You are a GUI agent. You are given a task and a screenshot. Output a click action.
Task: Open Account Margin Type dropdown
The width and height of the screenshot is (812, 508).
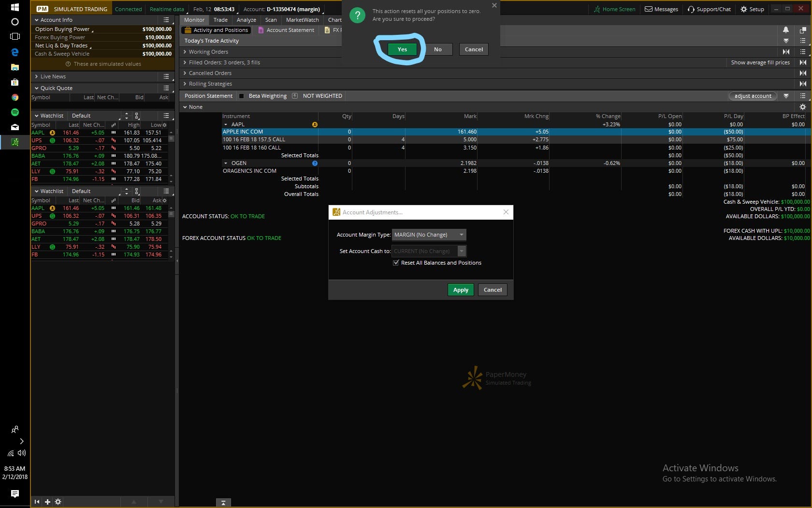[x=429, y=235]
